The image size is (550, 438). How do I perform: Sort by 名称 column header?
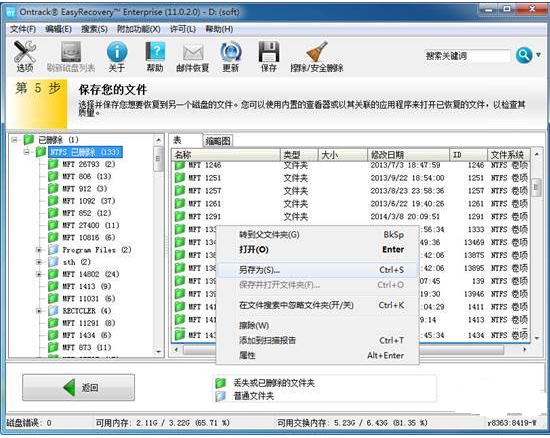point(226,155)
